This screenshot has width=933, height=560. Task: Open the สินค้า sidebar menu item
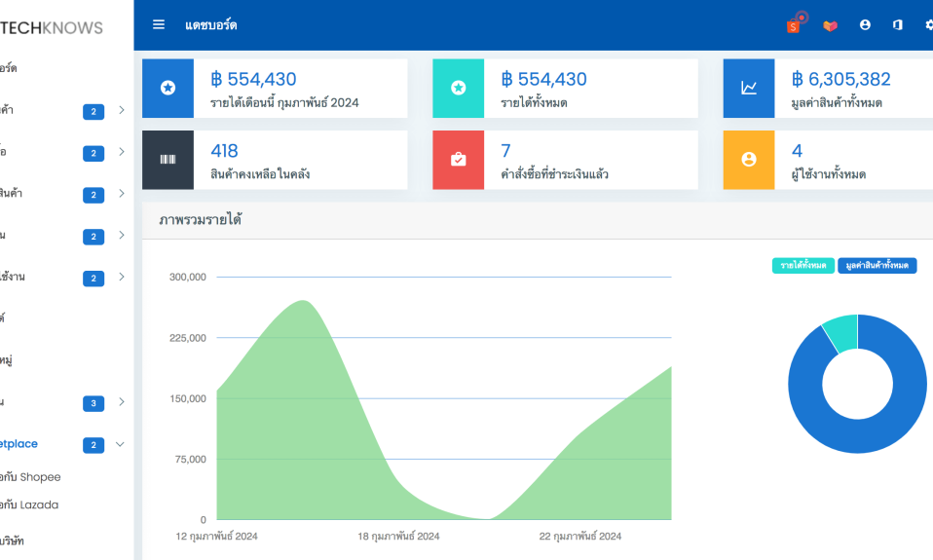point(11,193)
